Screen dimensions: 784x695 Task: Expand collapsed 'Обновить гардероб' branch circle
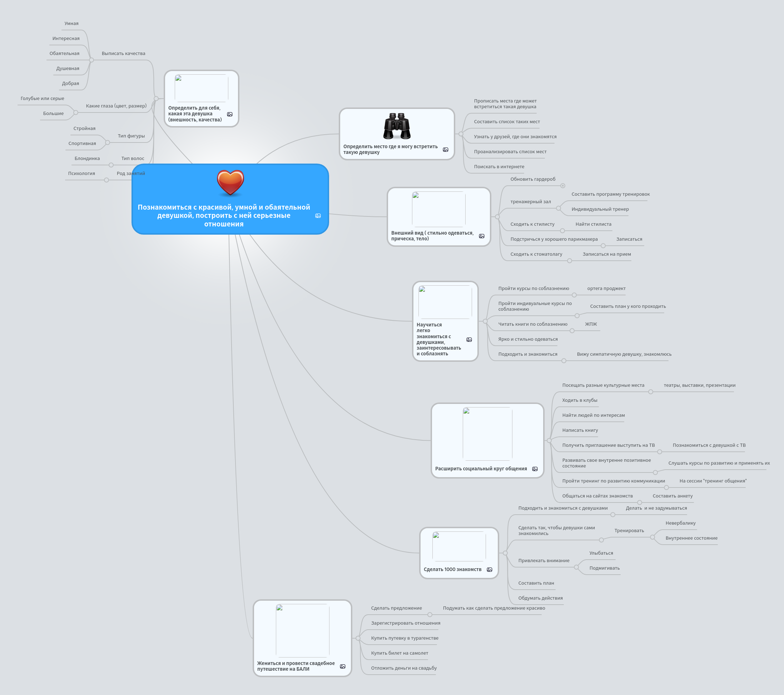click(x=563, y=186)
